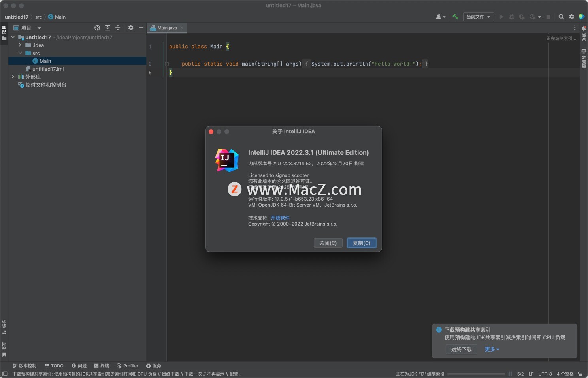Open the database tool window
Screen dimensions: 588x378
pos(584,58)
